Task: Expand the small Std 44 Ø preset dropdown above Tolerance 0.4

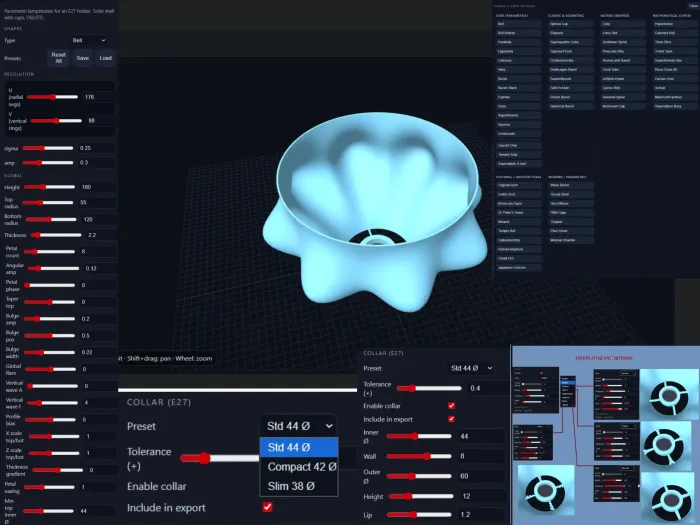Action: tap(471, 368)
